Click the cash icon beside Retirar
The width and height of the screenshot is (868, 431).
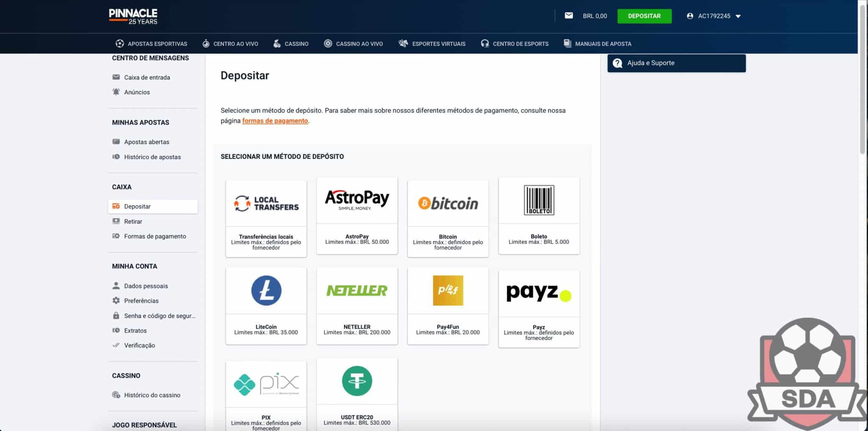point(116,221)
